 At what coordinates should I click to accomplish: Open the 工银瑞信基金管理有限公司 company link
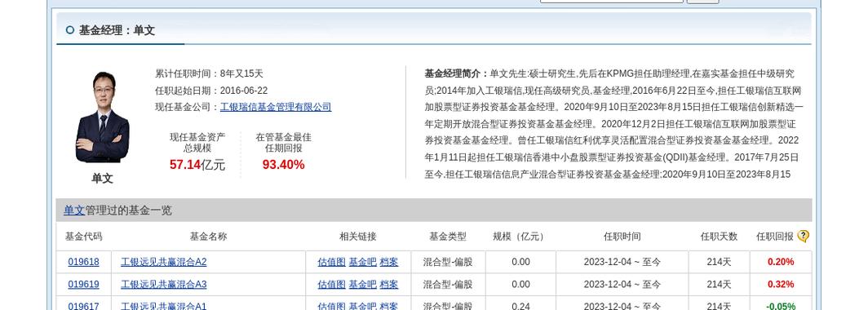point(276,108)
